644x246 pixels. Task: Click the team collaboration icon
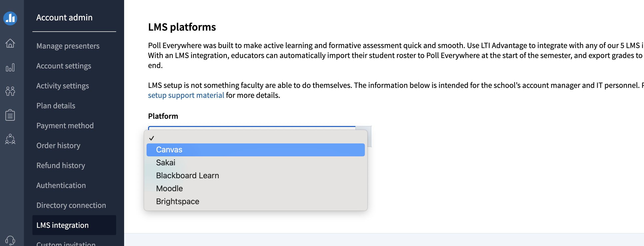pos(10,139)
